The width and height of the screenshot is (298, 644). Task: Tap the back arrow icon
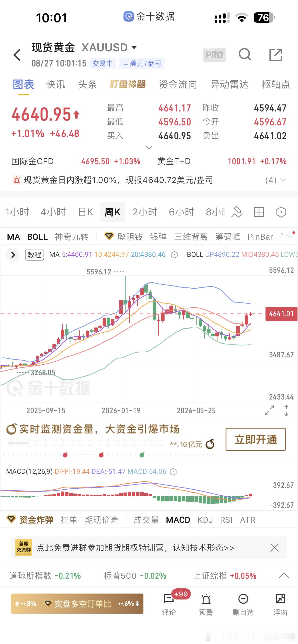click(x=17, y=55)
